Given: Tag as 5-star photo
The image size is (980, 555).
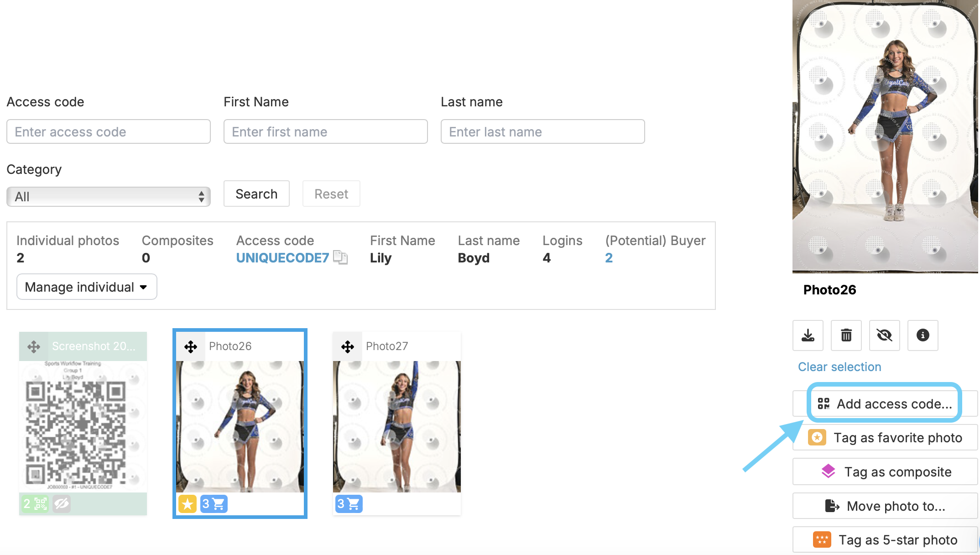Looking at the screenshot, I should point(885,539).
